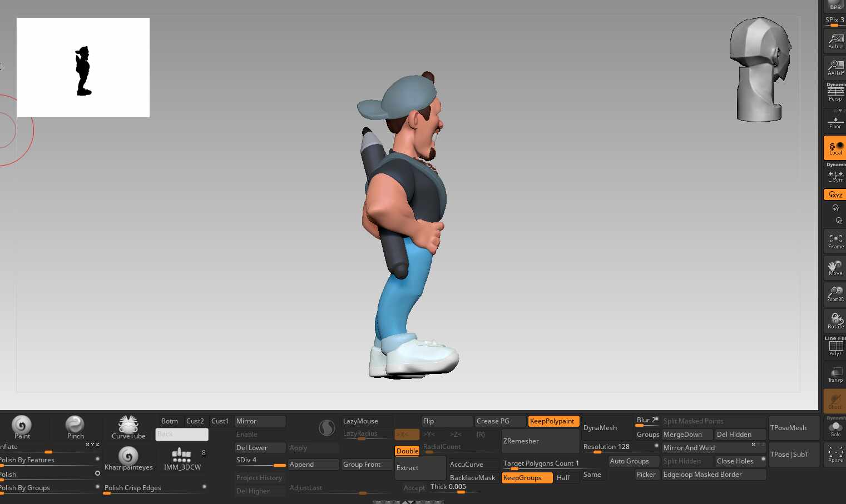Frame the mesh in view
Image resolution: width=846 pixels, height=504 pixels.
tap(835, 241)
